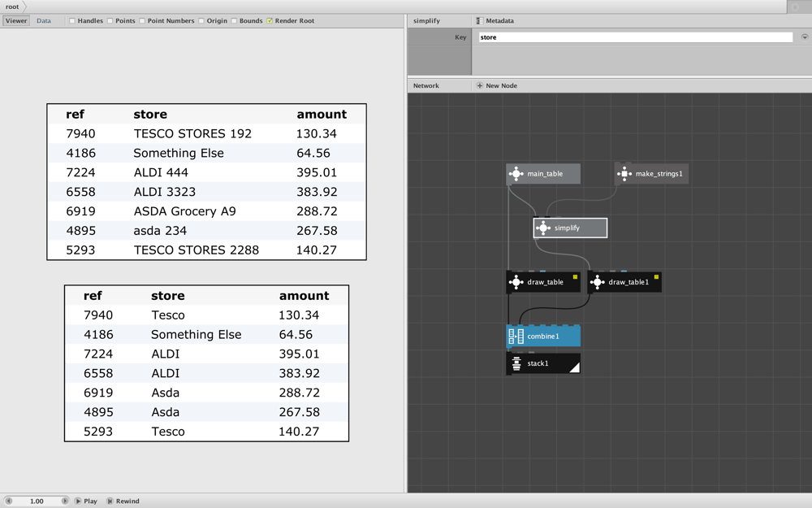Click amount 64.56 in the bottom table
Image resolution: width=812 pixels, height=508 pixels.
(296, 334)
